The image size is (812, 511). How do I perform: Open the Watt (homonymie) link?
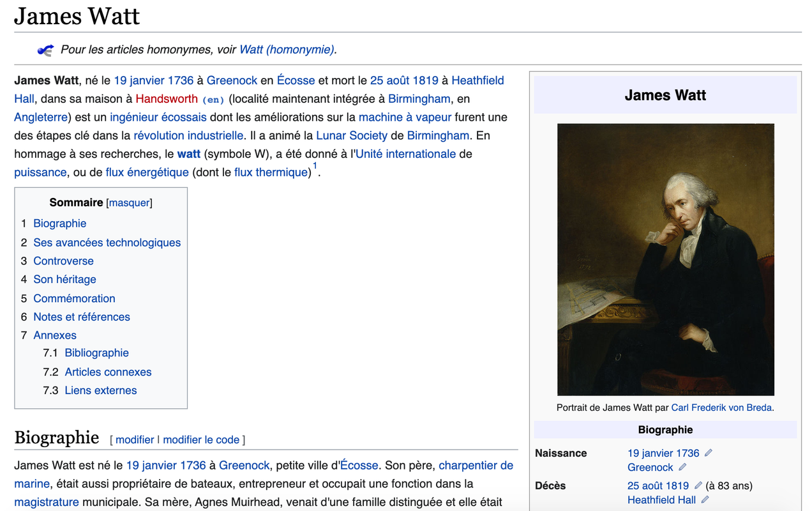[287, 49]
